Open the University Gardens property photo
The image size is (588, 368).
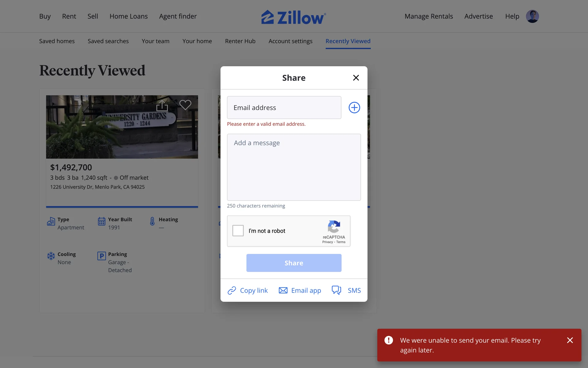click(x=122, y=127)
